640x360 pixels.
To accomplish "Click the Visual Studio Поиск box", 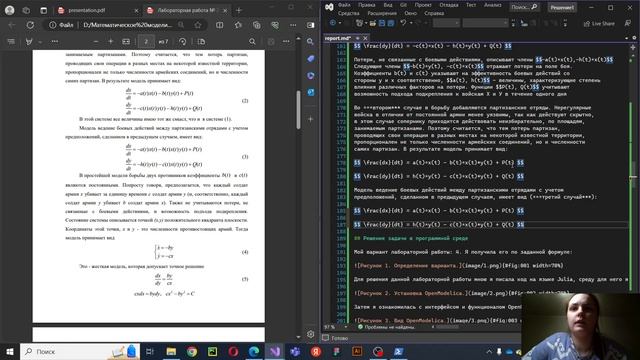I will pos(524,7).
